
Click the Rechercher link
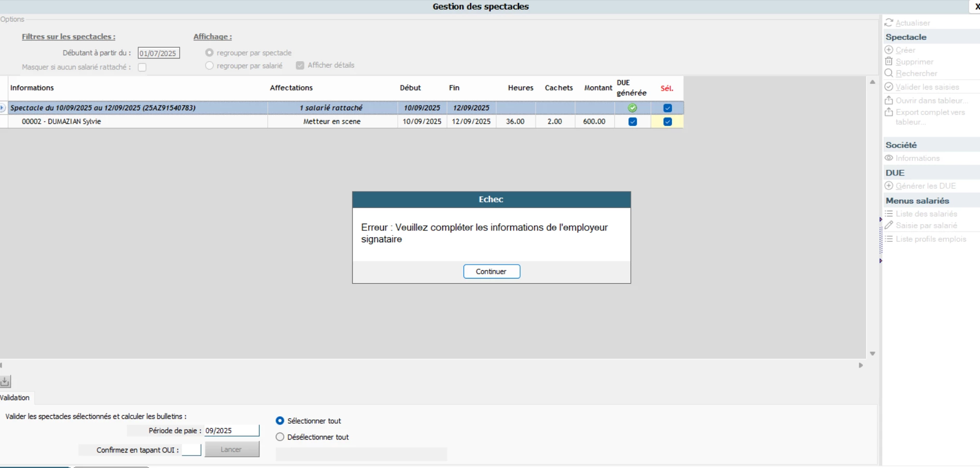pos(916,74)
